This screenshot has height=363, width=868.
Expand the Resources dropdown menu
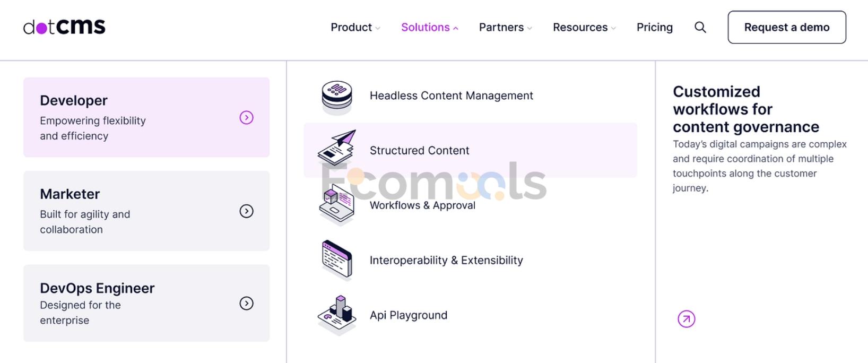click(584, 27)
